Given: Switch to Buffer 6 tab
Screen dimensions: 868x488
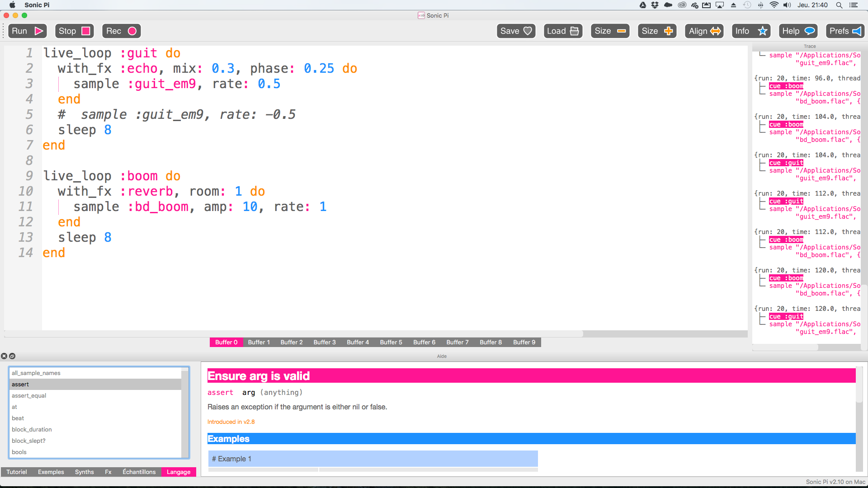Looking at the screenshot, I should 425,342.
